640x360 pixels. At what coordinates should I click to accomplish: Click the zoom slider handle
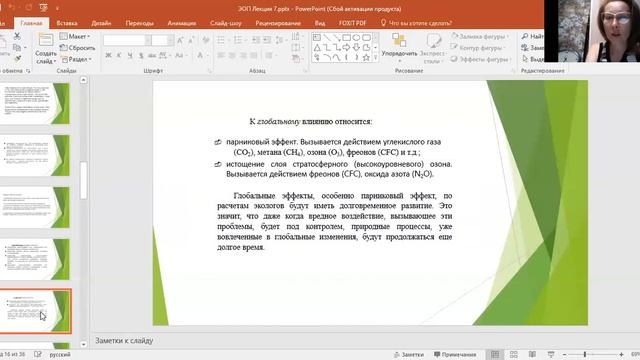click(585, 354)
